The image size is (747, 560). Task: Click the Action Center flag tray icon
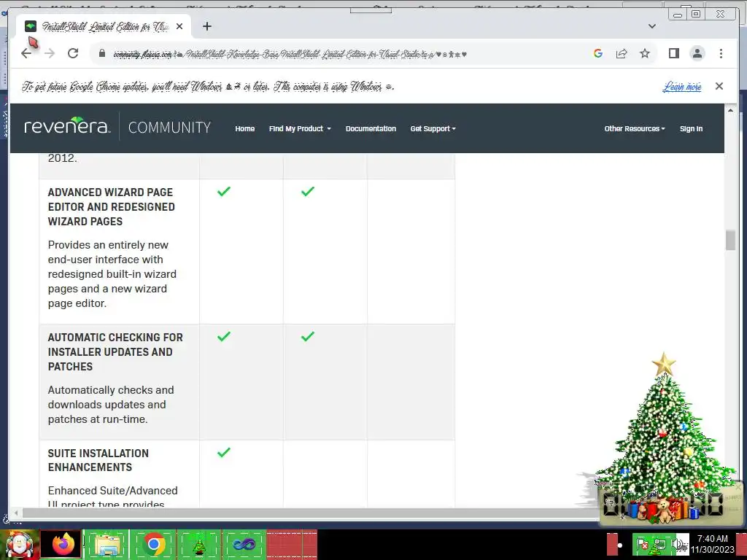point(642,544)
